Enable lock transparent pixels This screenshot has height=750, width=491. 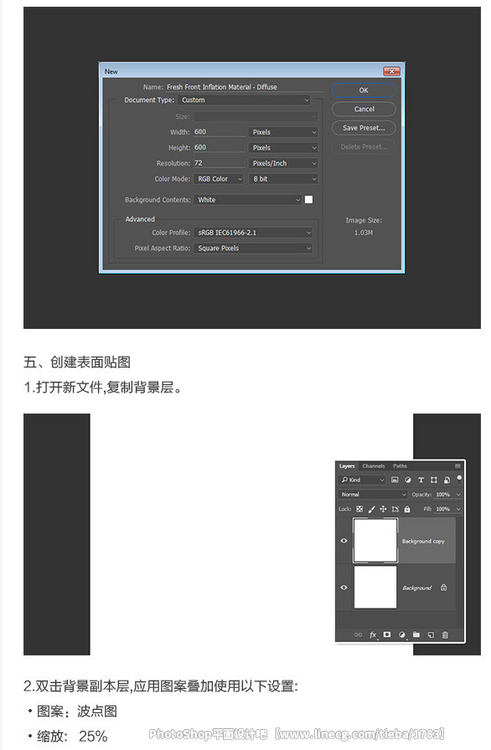(359, 509)
